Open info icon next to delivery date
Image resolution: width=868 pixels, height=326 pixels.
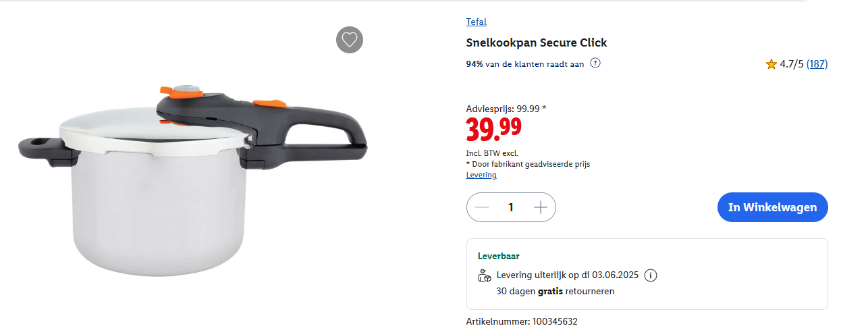click(x=651, y=275)
